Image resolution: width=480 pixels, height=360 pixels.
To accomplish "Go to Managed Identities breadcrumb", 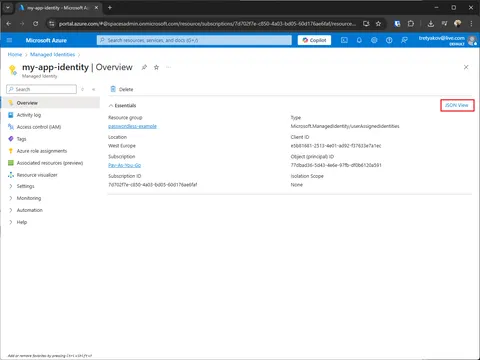I will click(x=52, y=55).
